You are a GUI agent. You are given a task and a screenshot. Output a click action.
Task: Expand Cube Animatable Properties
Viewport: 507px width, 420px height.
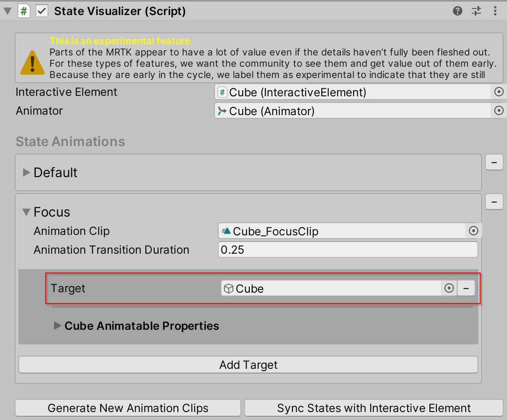click(56, 326)
